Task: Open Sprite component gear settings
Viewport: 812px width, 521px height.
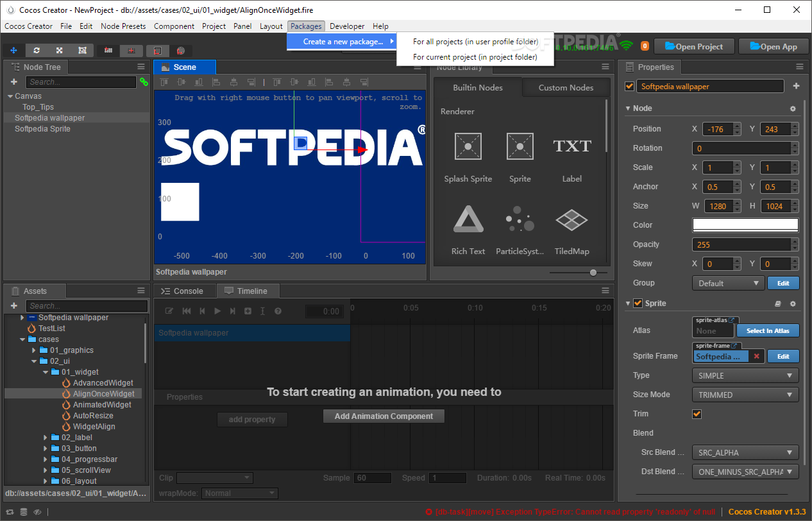Action: 793,303
